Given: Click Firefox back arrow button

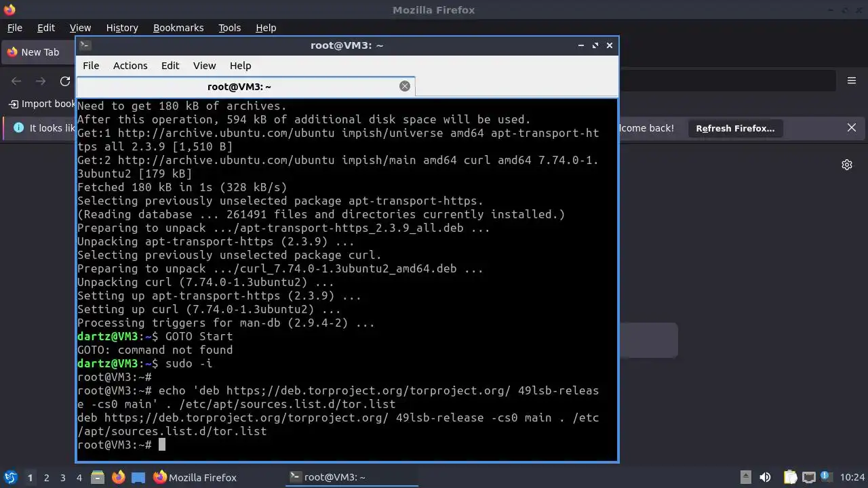Looking at the screenshot, I should [x=16, y=81].
